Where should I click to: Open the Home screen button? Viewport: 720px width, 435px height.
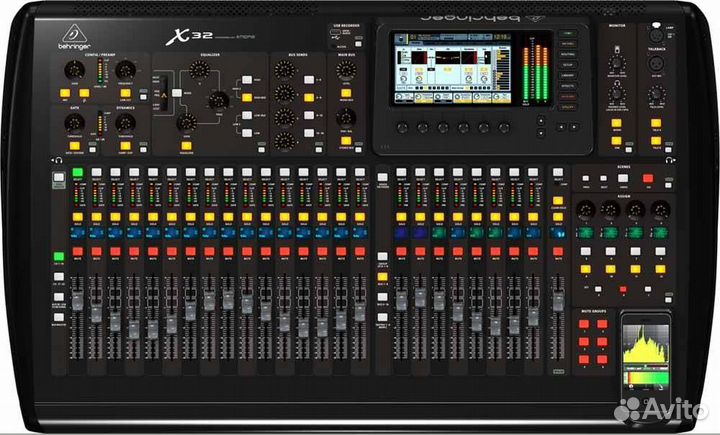tap(568, 34)
